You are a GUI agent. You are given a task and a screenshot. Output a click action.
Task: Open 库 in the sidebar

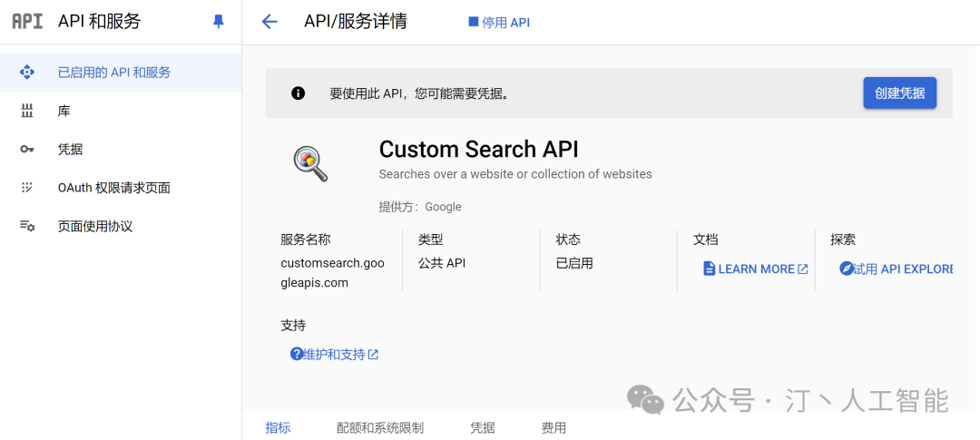coord(121,112)
